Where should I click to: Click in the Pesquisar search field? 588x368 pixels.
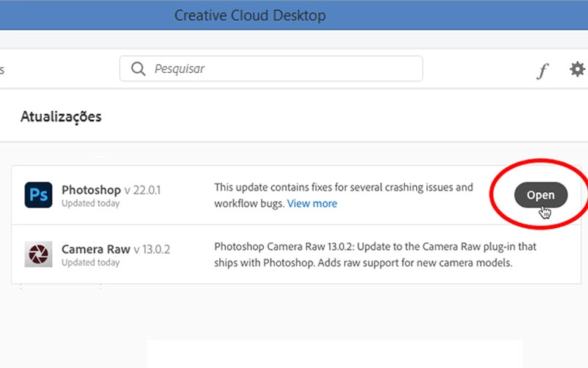271,68
